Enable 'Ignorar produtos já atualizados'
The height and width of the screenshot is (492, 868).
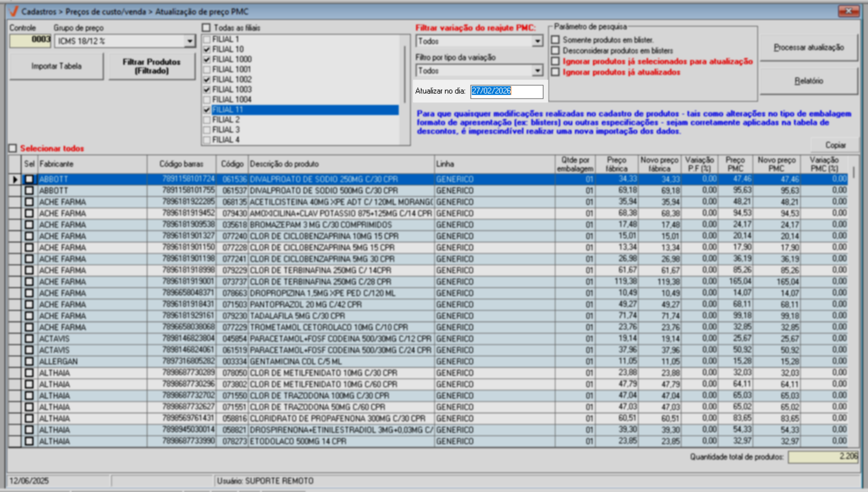[x=556, y=72]
